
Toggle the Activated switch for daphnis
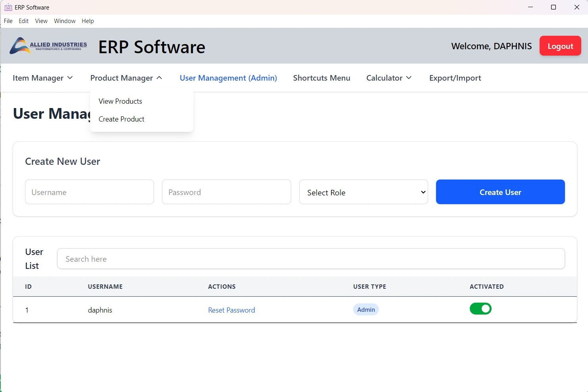[x=480, y=309]
